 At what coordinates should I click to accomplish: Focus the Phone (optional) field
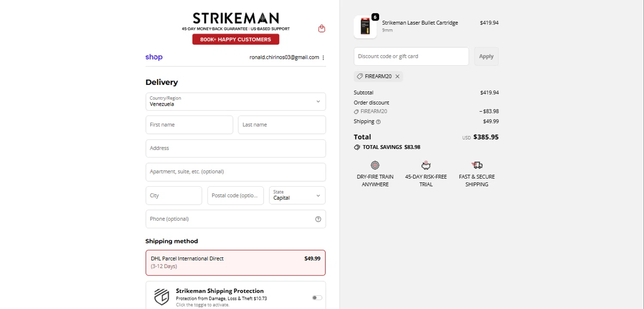[236, 219]
